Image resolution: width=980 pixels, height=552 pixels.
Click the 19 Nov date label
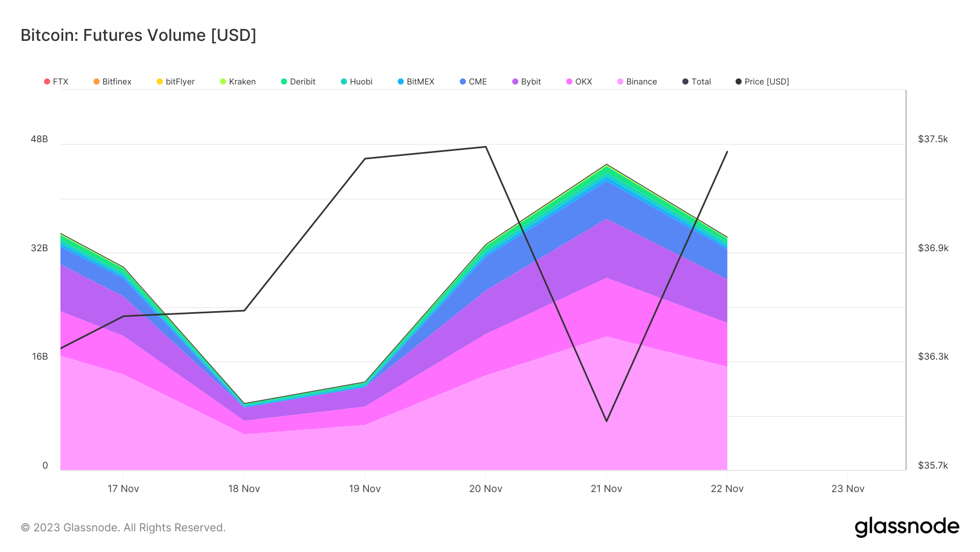coord(365,489)
